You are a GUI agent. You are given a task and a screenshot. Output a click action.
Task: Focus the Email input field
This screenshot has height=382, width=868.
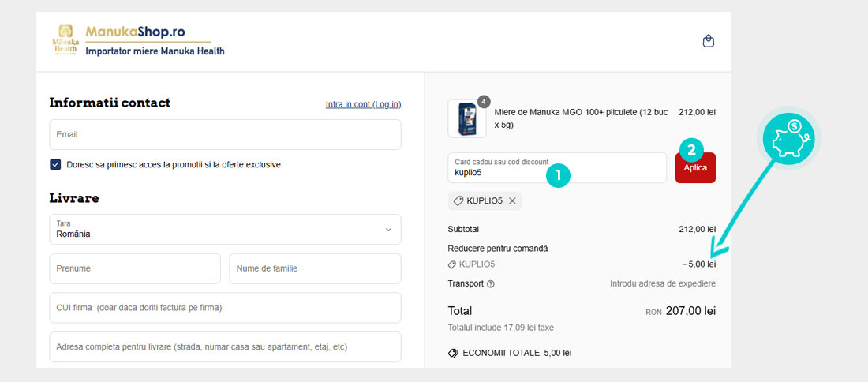(x=226, y=134)
